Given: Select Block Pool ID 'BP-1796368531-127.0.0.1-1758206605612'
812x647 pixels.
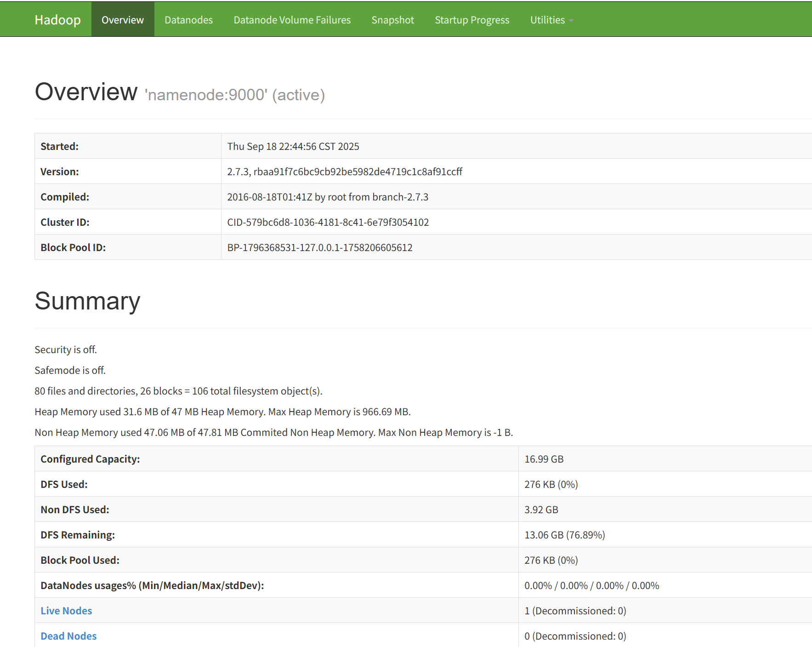Looking at the screenshot, I should (x=320, y=247).
